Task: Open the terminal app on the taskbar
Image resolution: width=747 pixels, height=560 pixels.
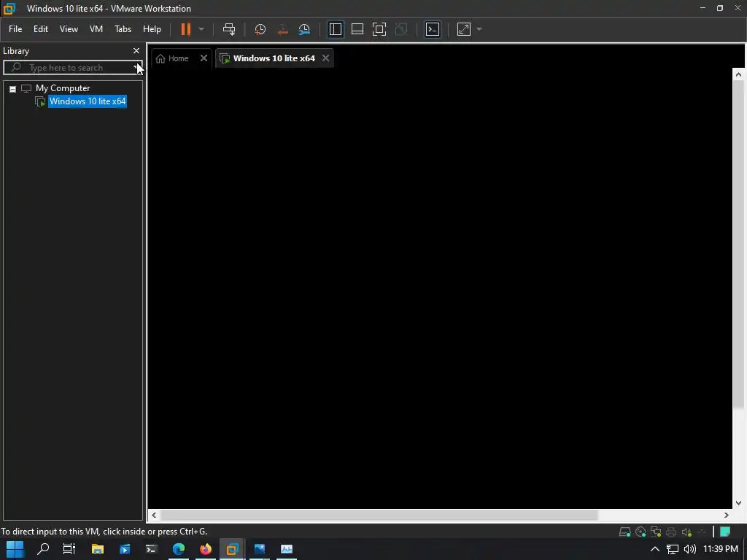Action: click(x=152, y=549)
